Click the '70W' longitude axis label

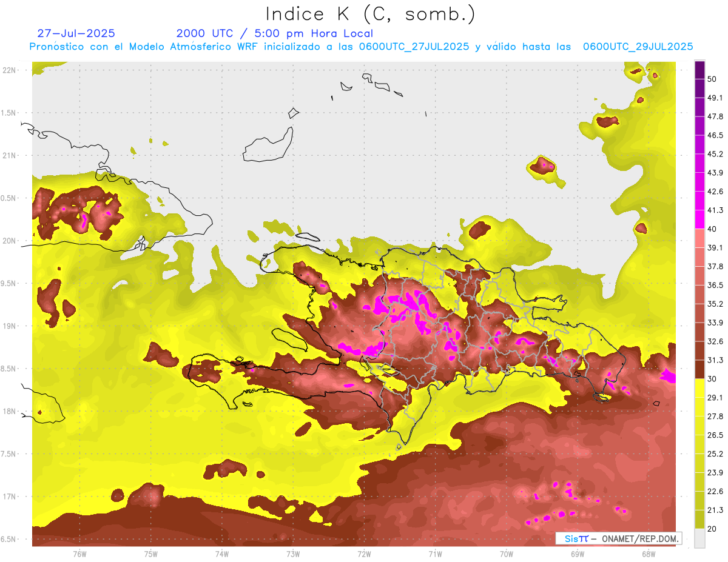[507, 554]
